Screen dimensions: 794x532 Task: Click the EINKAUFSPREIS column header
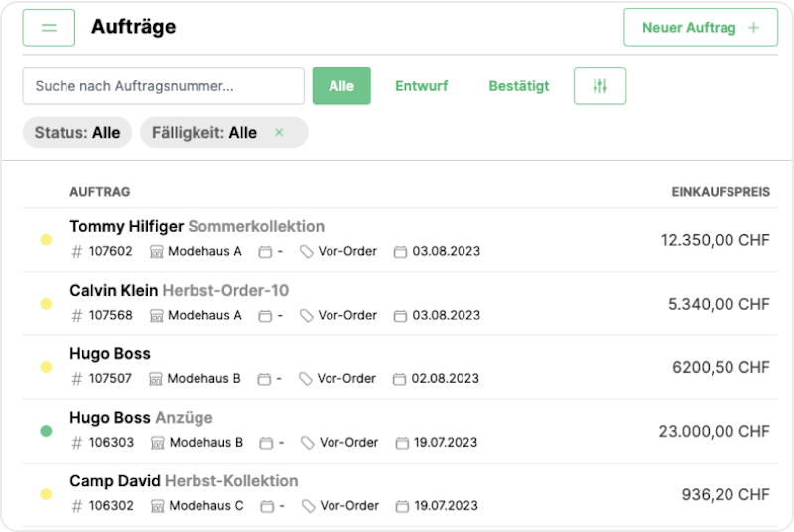[x=721, y=192]
